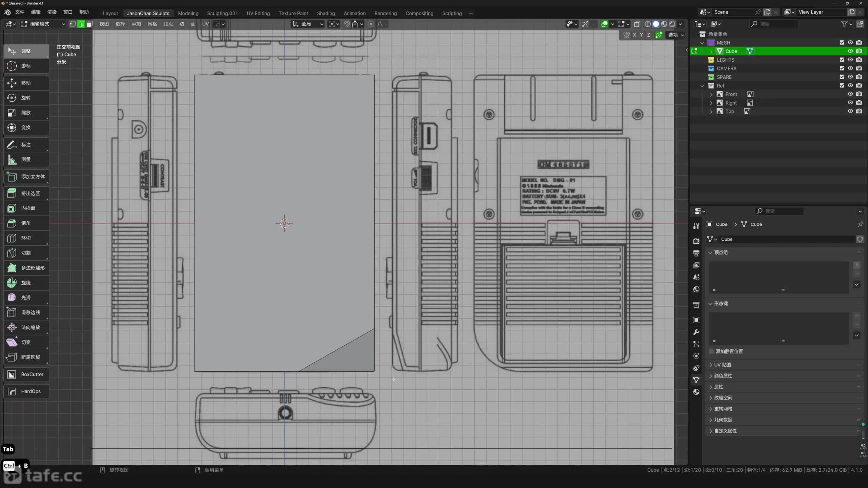Uncheck the LIGHTS collection checkbox
868x488 pixels.
pyautogui.click(x=842, y=60)
